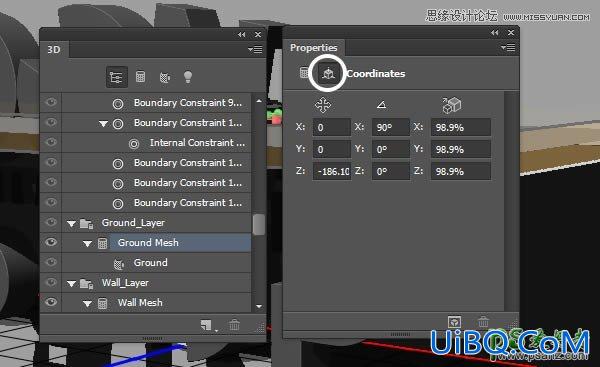This screenshot has width=600, height=367.
Task: Collapse the Wall_Layer group
Action: tap(71, 284)
